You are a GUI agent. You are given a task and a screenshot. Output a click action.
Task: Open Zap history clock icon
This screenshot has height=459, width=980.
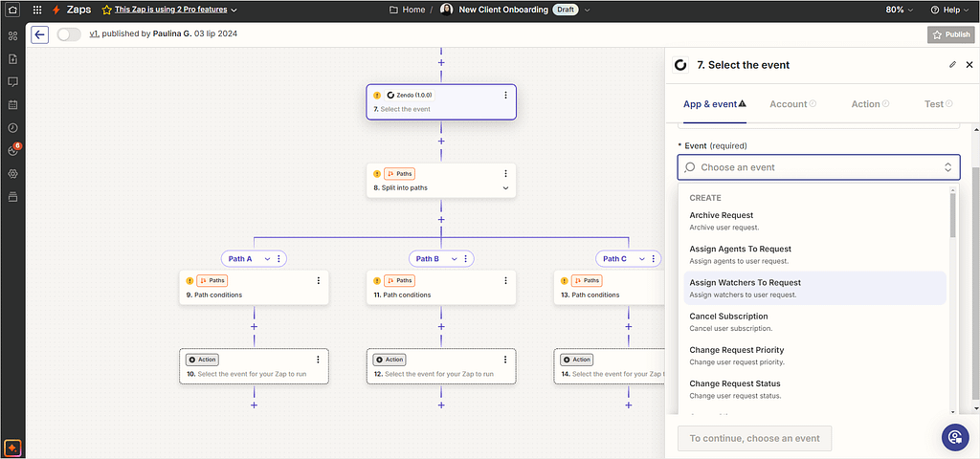(12, 127)
